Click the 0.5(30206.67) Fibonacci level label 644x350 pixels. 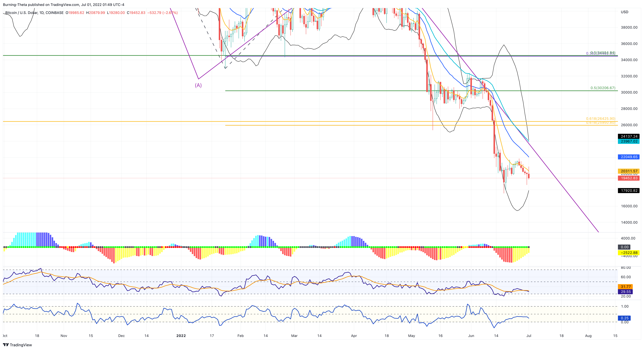(603, 88)
